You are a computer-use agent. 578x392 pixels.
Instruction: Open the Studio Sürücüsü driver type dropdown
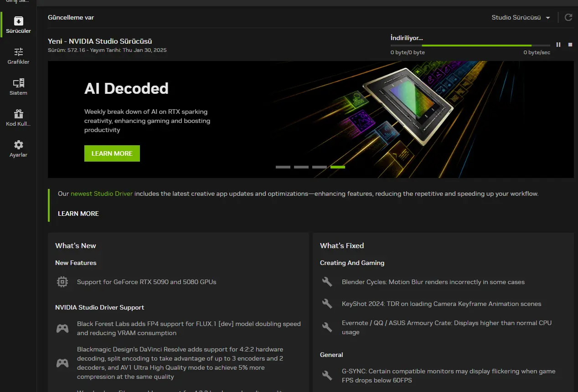pos(521,17)
